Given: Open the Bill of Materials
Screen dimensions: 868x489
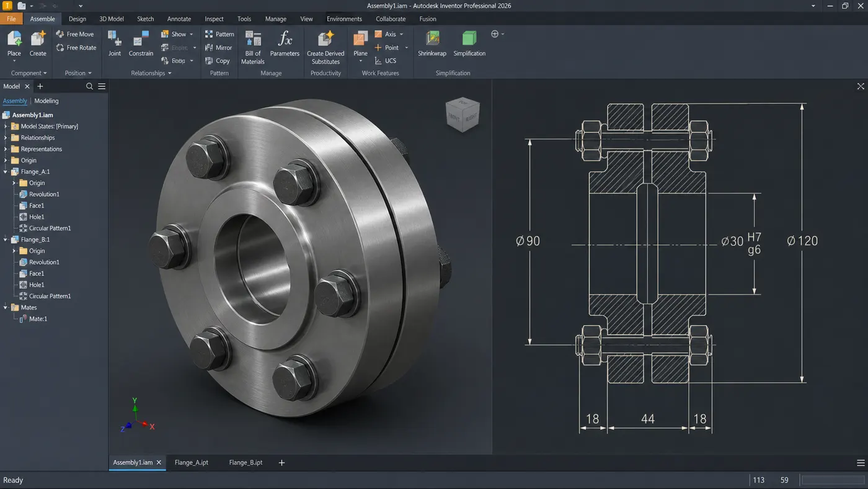Looking at the screenshot, I should pos(253,48).
